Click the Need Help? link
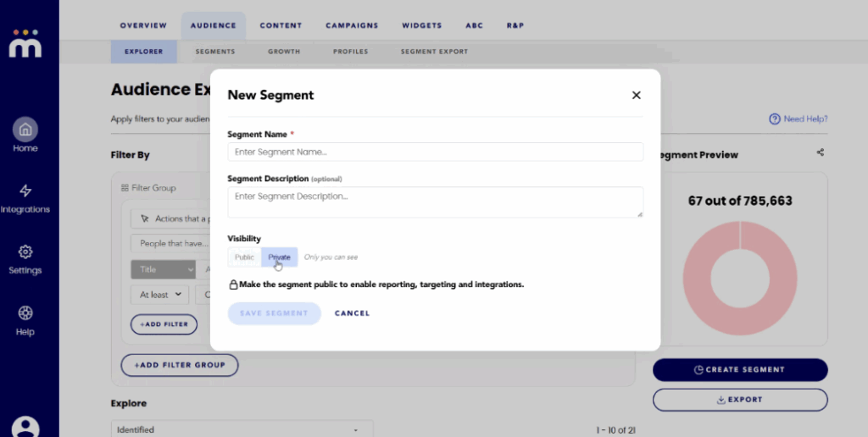This screenshot has width=868, height=437. pos(798,119)
